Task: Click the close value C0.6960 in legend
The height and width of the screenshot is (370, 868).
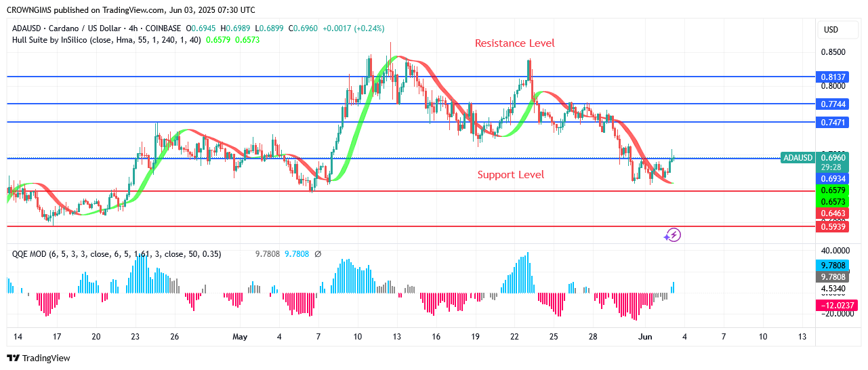Action: coord(303,28)
